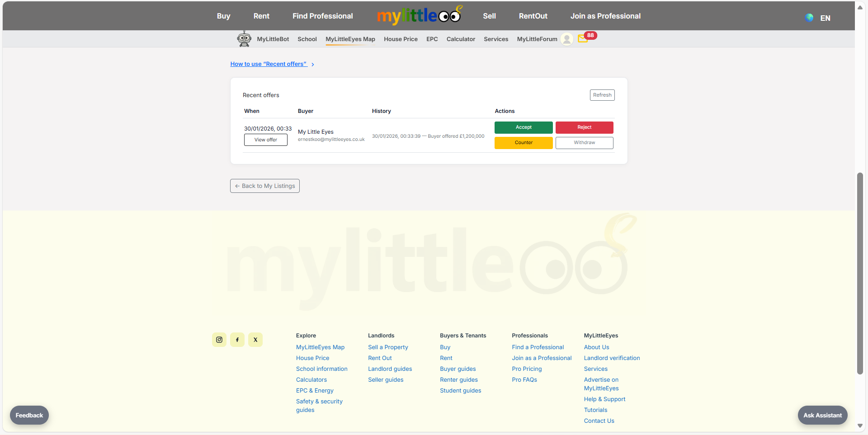
Task: Click the globe language icon
Action: coord(809,18)
